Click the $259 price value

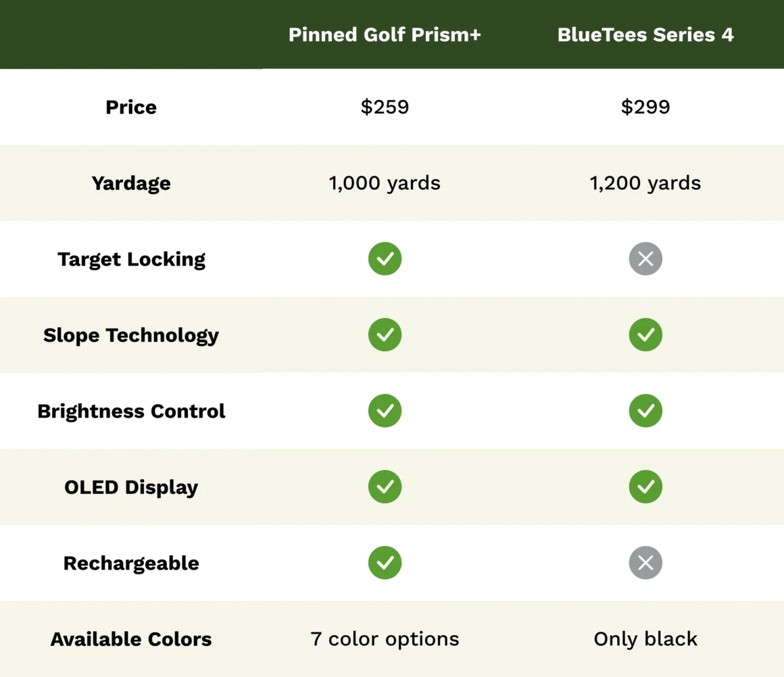(385, 107)
